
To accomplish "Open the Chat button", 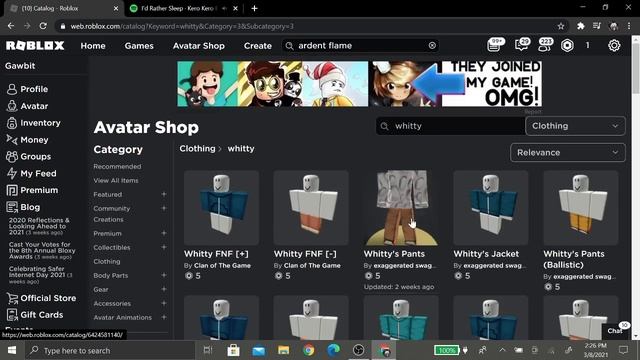I will [615, 330].
